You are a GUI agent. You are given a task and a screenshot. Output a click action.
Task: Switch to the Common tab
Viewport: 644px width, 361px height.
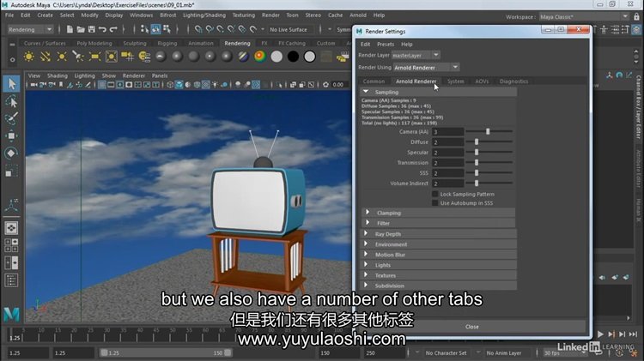(374, 81)
